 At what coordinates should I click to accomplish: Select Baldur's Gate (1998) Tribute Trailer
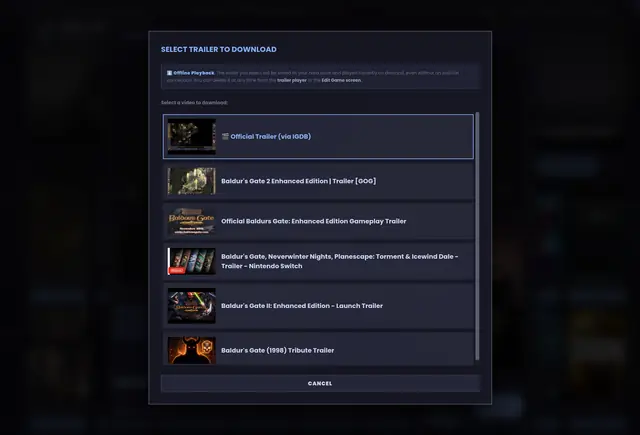tap(318, 350)
